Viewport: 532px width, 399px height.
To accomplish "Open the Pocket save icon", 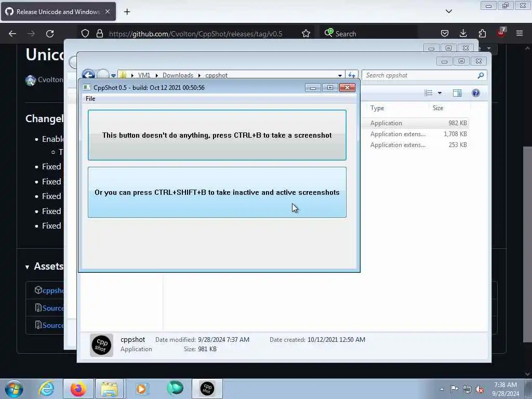I will [x=445, y=33].
